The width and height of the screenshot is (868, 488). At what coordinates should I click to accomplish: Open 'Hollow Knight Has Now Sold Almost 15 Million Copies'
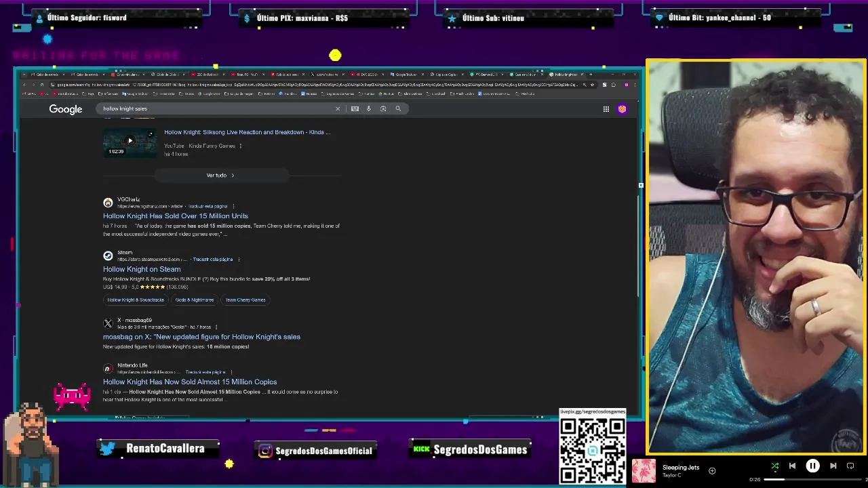(x=190, y=382)
